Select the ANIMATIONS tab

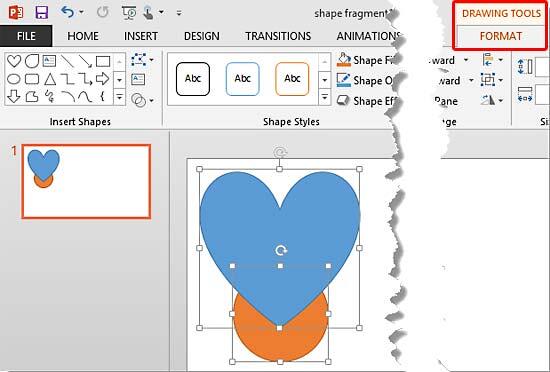tap(368, 36)
